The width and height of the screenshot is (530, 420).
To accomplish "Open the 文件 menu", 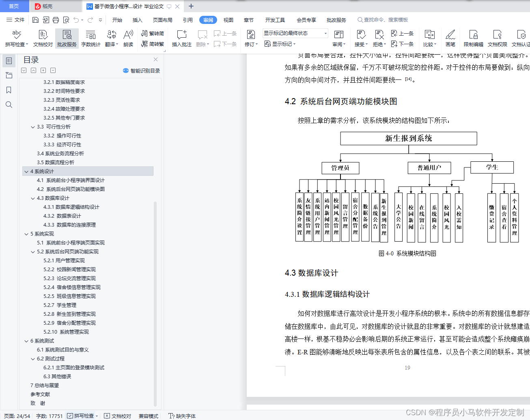I will click(15, 20).
